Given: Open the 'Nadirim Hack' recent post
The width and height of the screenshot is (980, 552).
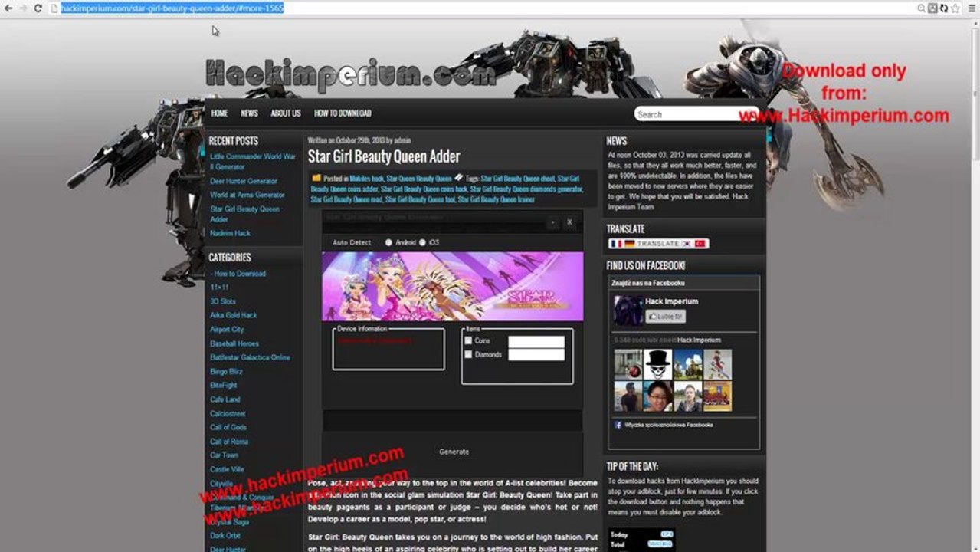Looking at the screenshot, I should (231, 233).
